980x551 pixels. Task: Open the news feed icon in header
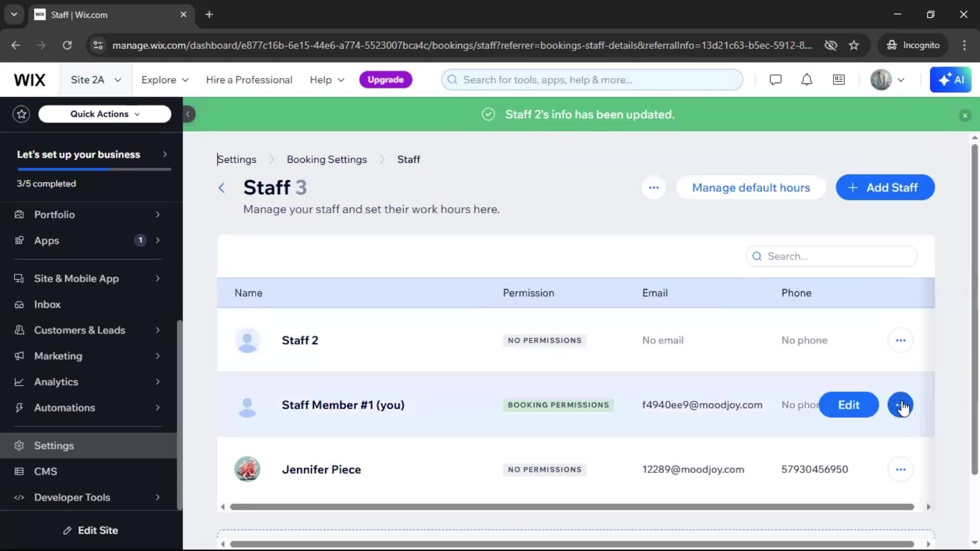[839, 80]
